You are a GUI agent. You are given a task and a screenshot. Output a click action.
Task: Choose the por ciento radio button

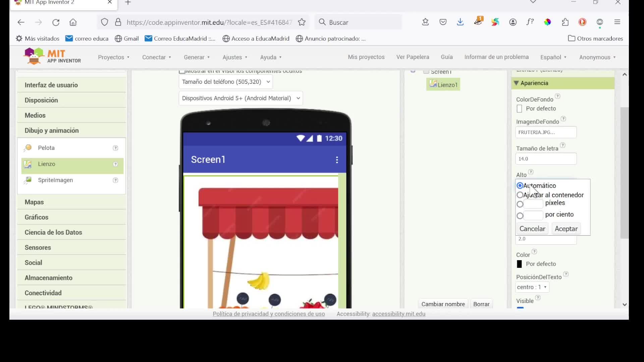(520, 216)
